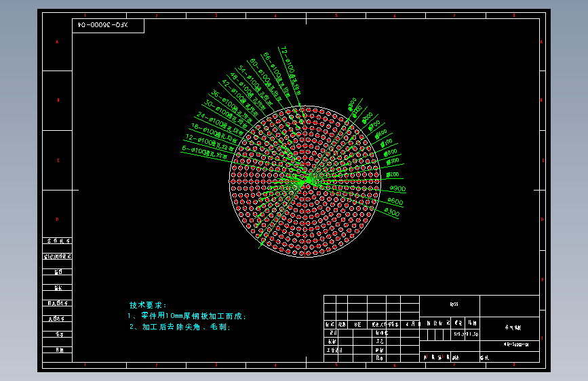Click the '技术要求:' heading text
This screenshot has width=588, height=381.
click(148, 305)
